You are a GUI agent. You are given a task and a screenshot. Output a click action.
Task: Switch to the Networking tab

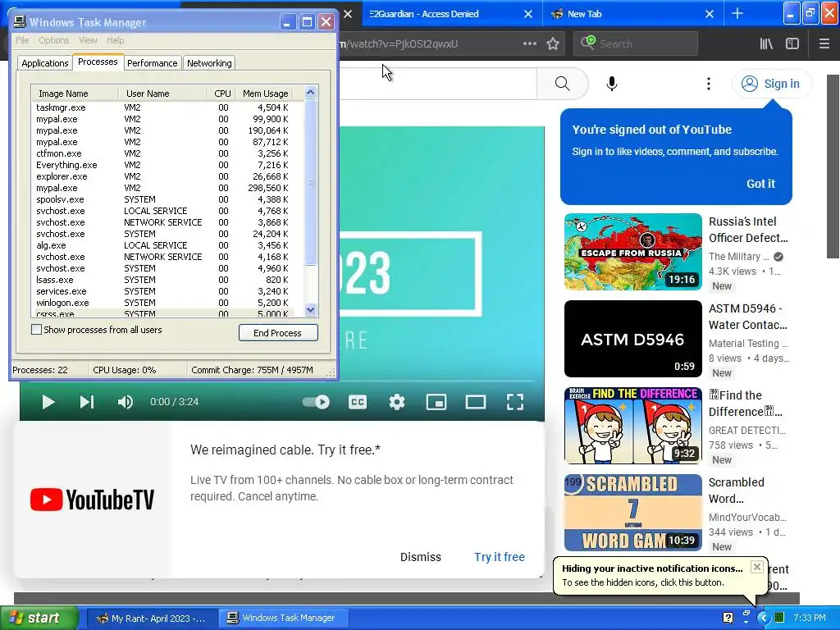209,63
